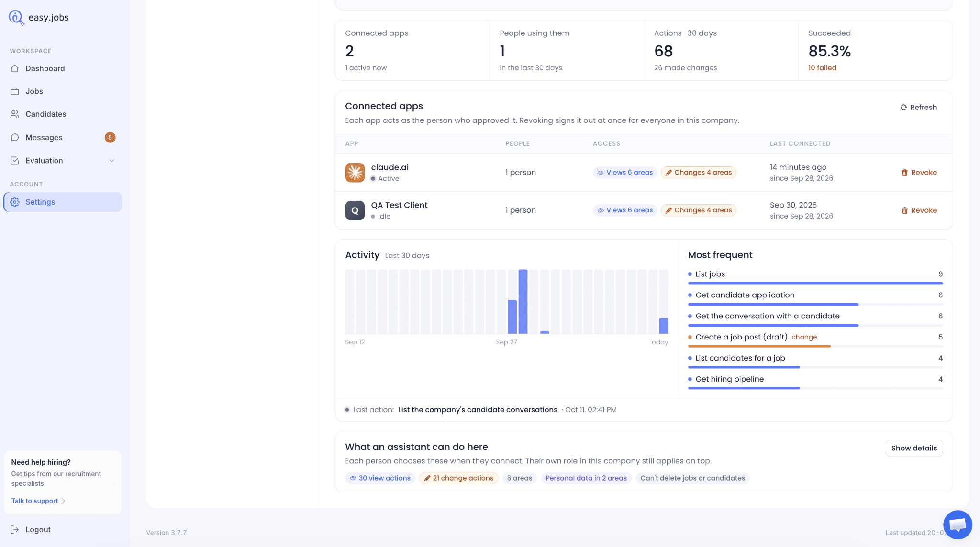Click the tallest bar in Activity chart
Screen dimensions: 980x547
[x=523, y=302]
